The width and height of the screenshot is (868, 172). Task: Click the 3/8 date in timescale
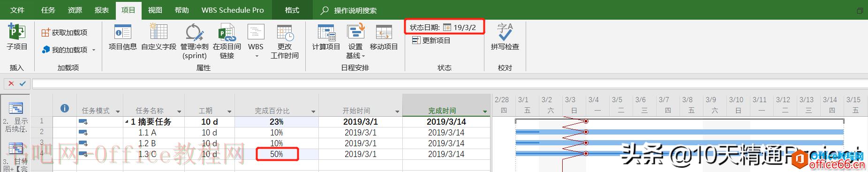click(687, 99)
